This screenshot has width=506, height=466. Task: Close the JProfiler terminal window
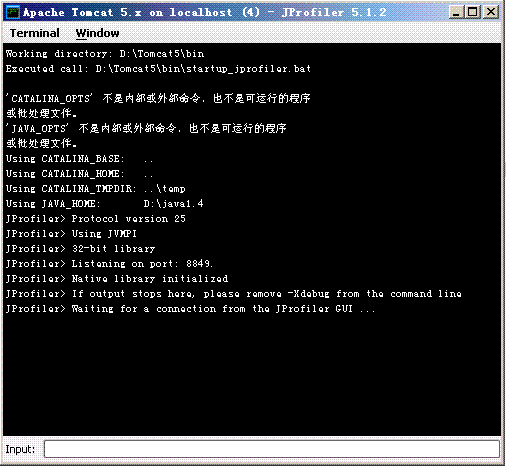point(491,12)
